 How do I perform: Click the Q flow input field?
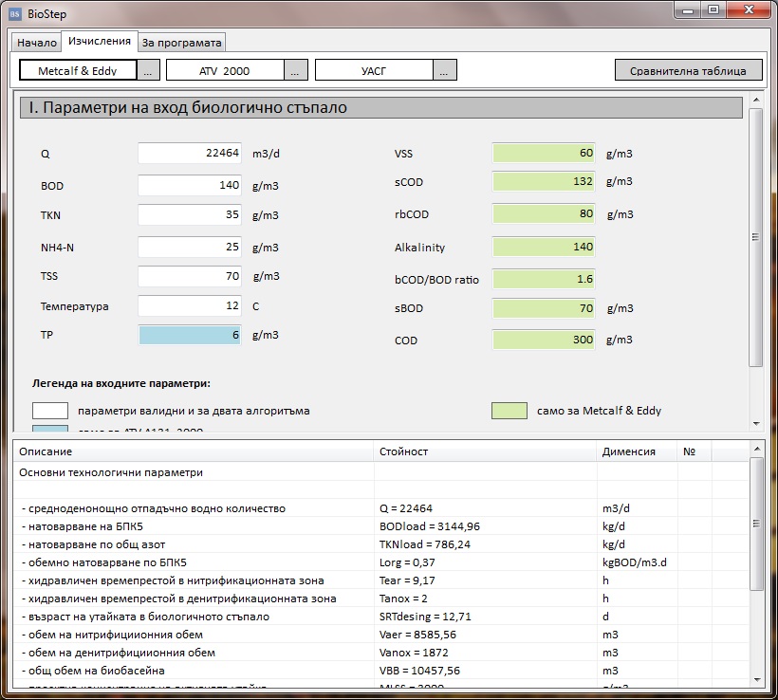[x=190, y=154]
